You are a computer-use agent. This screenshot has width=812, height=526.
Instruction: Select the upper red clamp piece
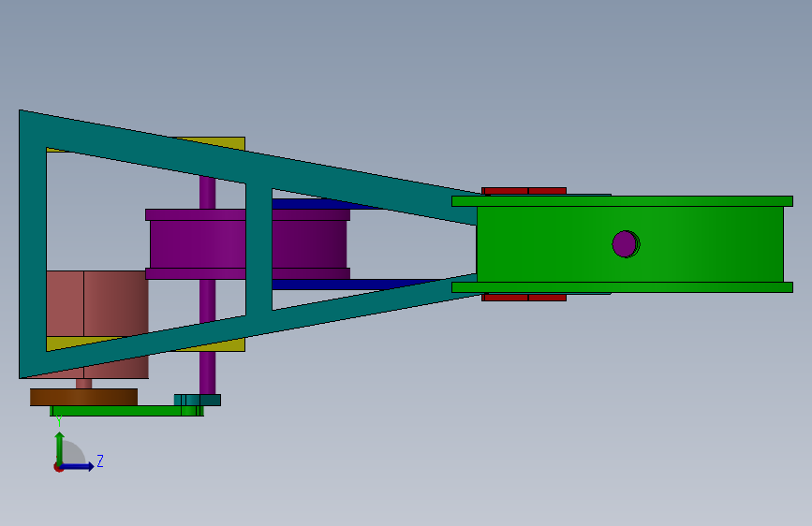click(524, 191)
